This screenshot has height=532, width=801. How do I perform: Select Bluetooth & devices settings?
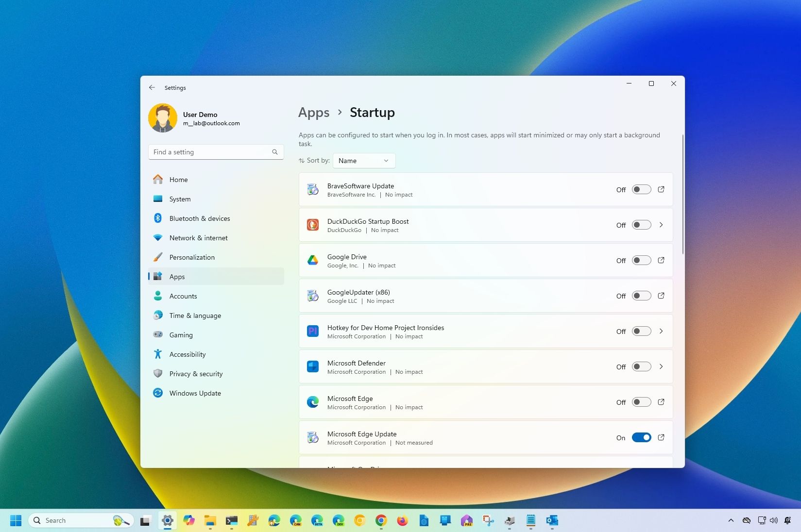[x=199, y=218]
